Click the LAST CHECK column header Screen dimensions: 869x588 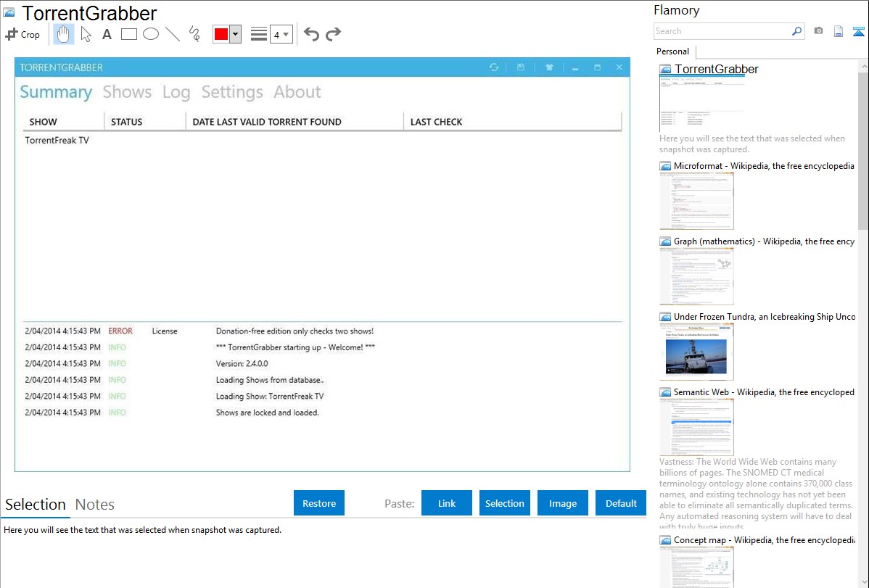(x=513, y=122)
